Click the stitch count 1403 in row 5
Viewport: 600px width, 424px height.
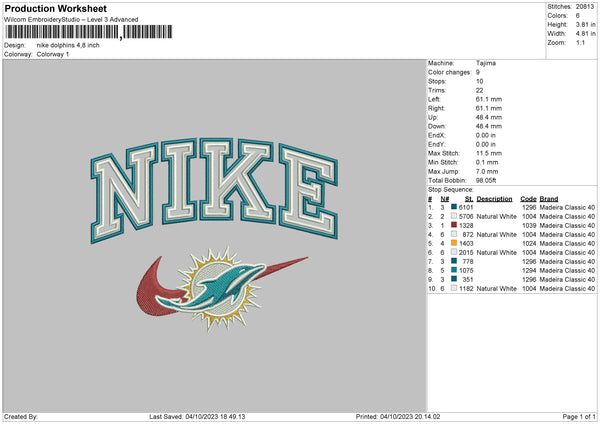pos(466,243)
